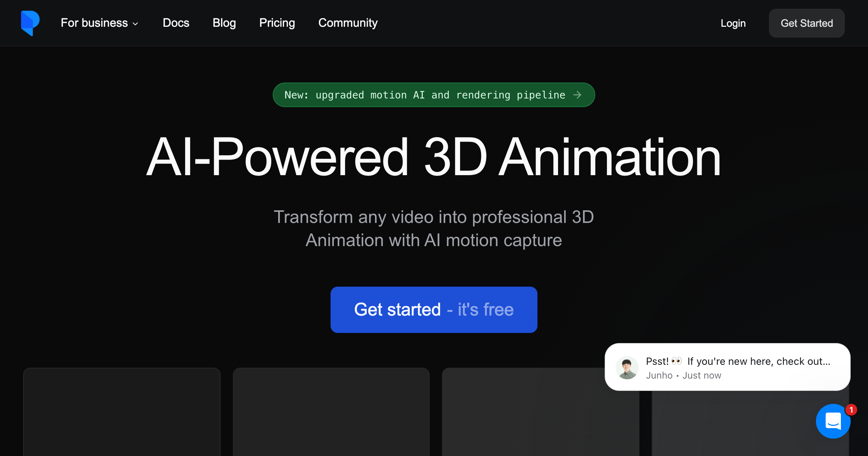Viewport: 868px width, 456px height.
Task: Expand the For business dropdown menu
Action: point(99,23)
